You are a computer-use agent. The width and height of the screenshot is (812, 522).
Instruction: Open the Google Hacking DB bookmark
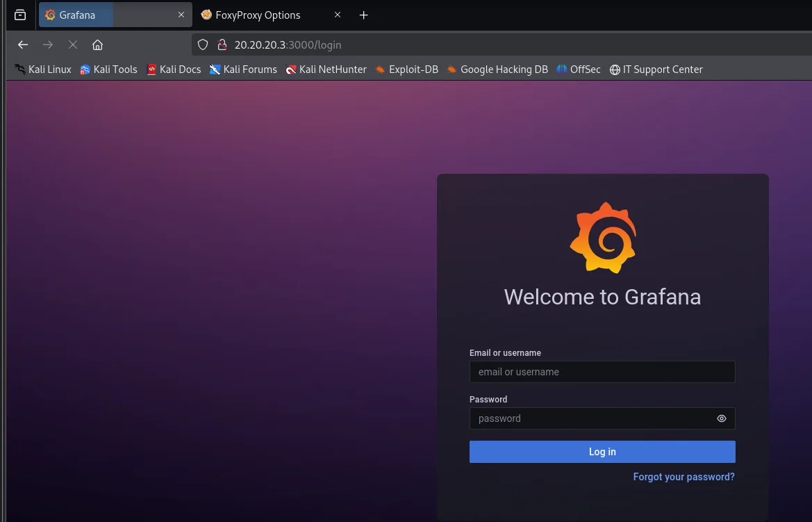[497, 70]
